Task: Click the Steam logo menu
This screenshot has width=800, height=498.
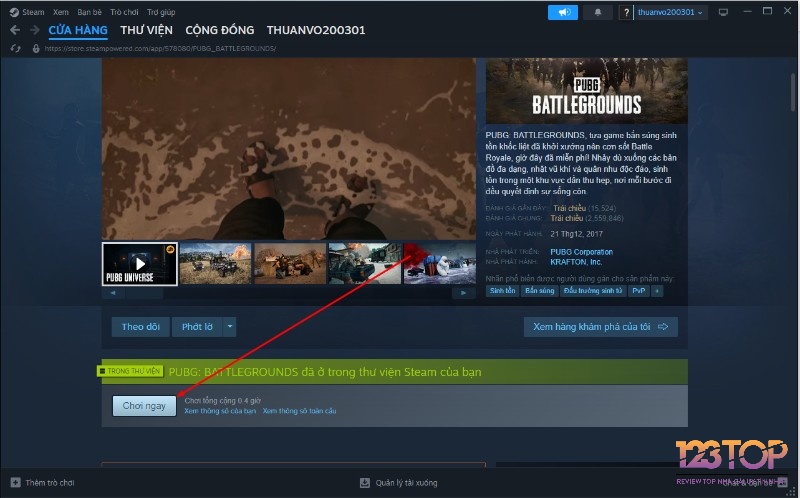Action: coord(27,12)
